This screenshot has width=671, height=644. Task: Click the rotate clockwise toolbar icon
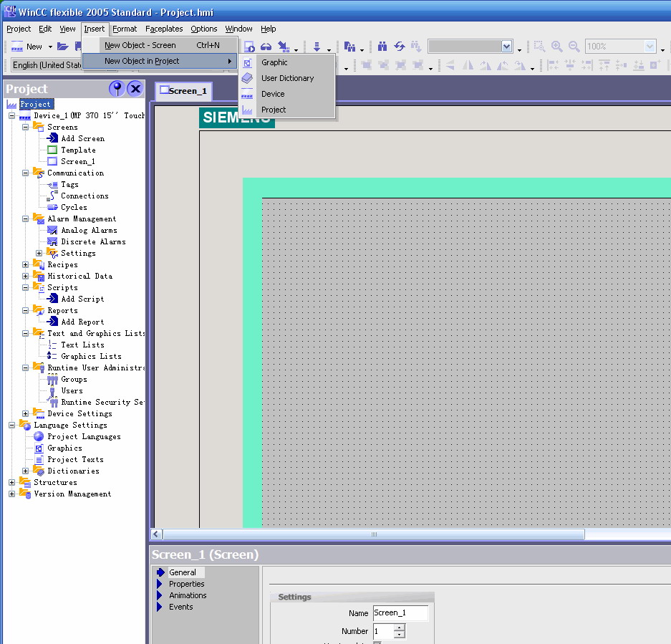pos(486,65)
